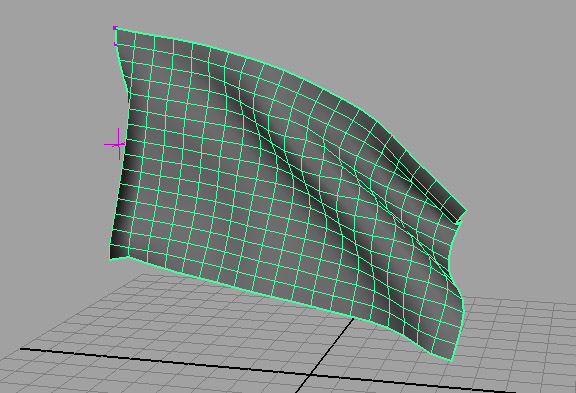
Task: Select the cloth's bottom-left corner vertex
Action: (110, 259)
